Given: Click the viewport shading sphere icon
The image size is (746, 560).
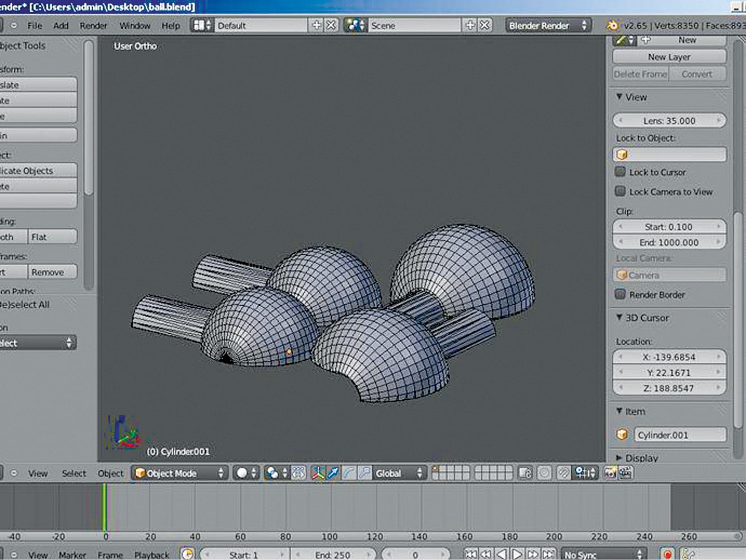Looking at the screenshot, I should coord(242,473).
